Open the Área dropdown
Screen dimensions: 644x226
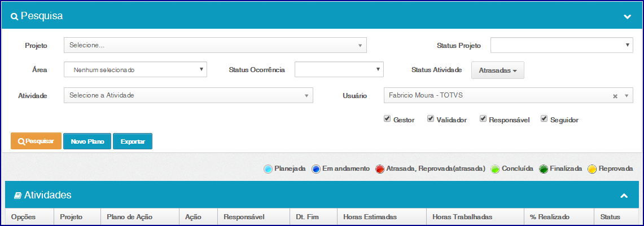(135, 69)
